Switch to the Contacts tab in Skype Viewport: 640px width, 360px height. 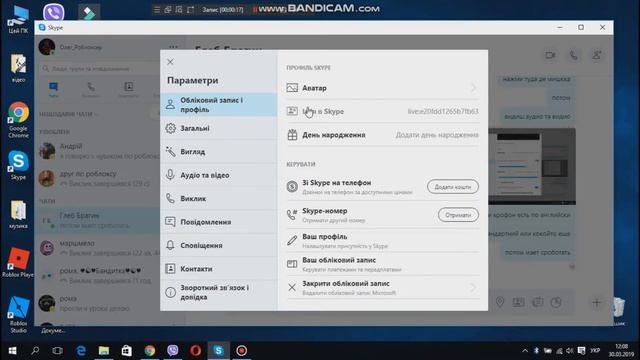coord(129,89)
